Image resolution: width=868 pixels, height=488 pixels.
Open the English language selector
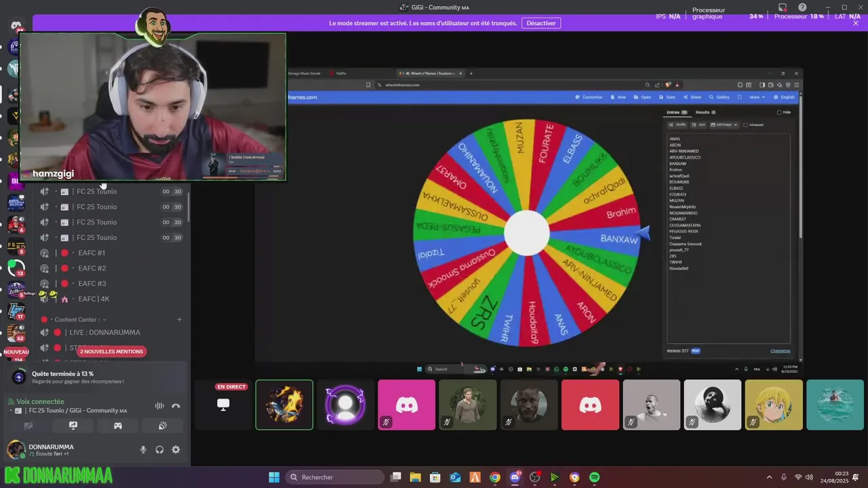[783, 97]
